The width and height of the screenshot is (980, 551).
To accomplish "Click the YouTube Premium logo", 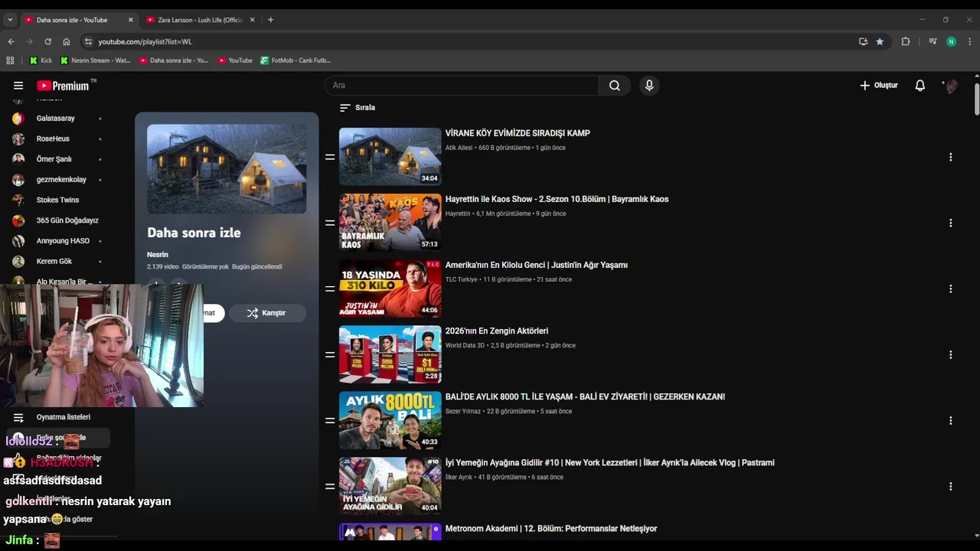I will tap(63, 86).
